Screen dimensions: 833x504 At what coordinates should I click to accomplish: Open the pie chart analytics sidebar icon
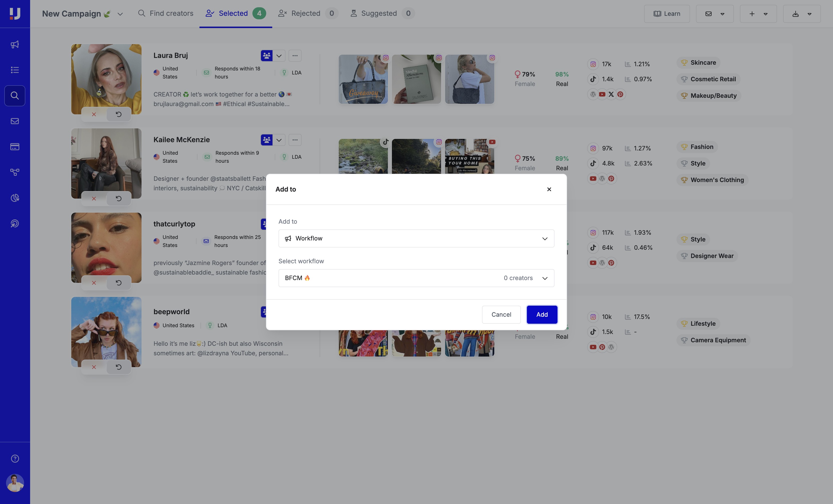tap(15, 198)
